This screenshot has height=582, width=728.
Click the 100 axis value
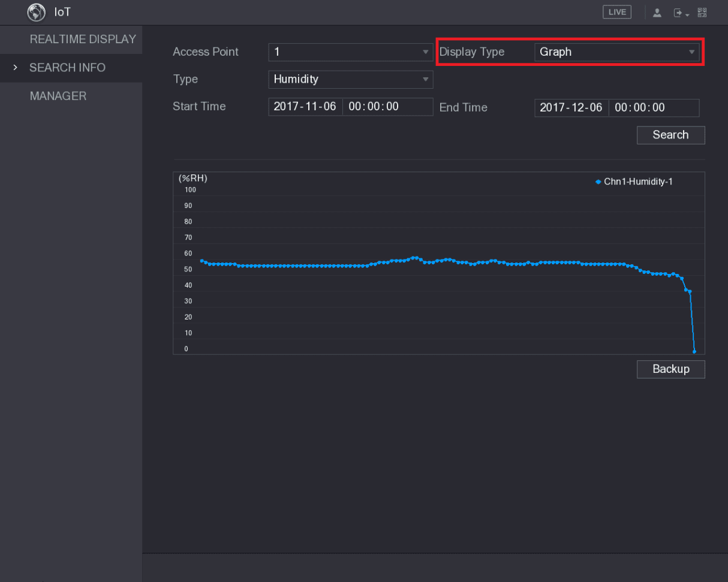click(191, 190)
